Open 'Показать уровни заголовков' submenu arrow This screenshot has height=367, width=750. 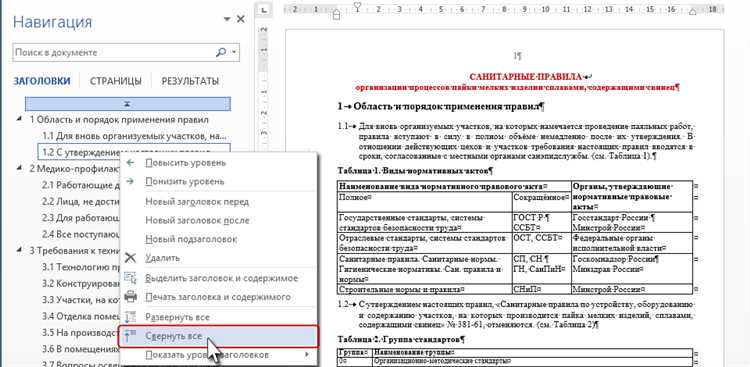306,355
